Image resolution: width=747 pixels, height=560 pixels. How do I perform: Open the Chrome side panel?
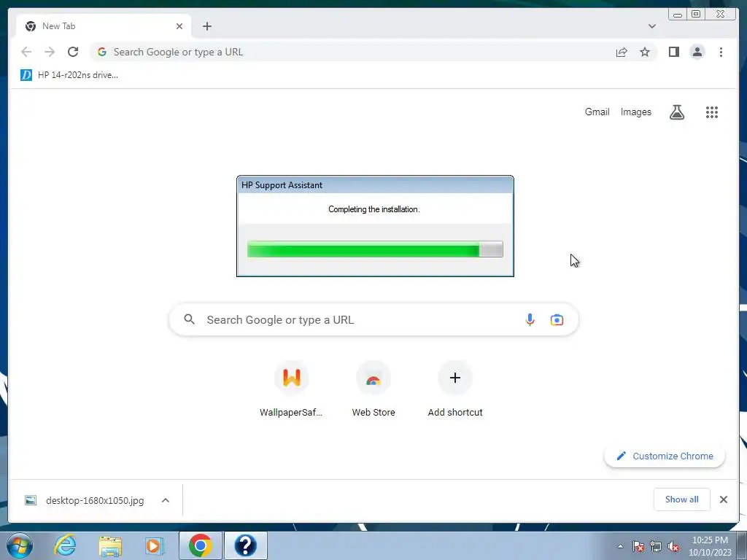673,52
